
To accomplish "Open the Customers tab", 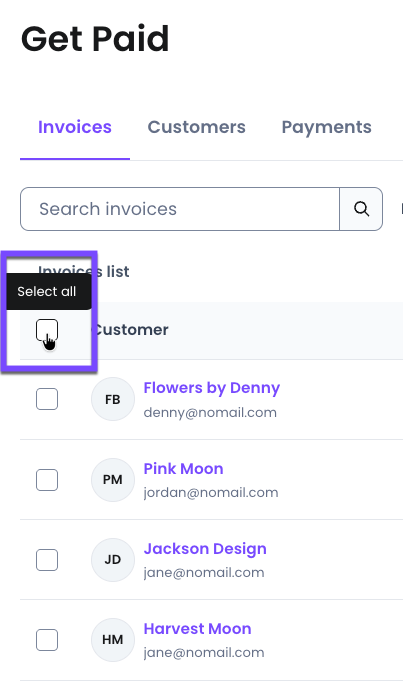I will coord(197,127).
